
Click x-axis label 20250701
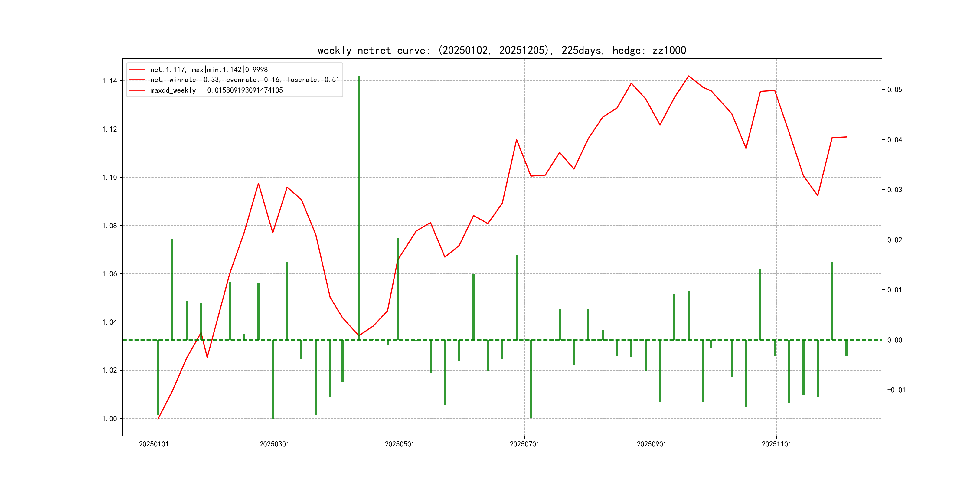(524, 444)
